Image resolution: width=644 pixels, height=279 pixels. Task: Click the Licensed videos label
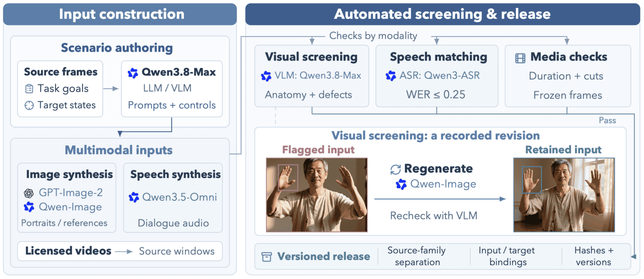pos(68,251)
